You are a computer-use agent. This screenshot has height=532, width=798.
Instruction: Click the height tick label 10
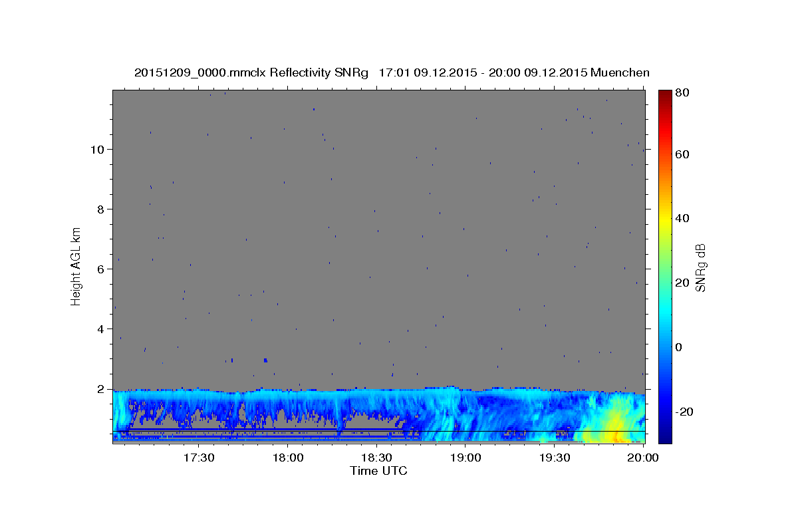(98, 150)
